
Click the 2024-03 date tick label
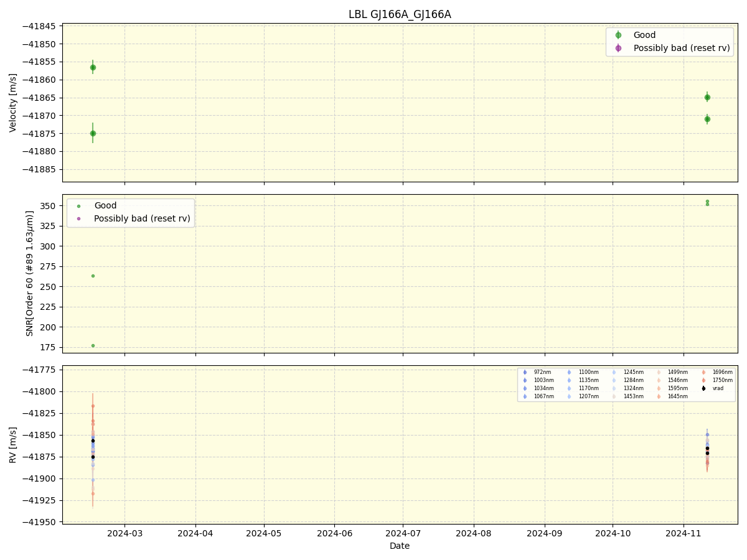point(125,533)
